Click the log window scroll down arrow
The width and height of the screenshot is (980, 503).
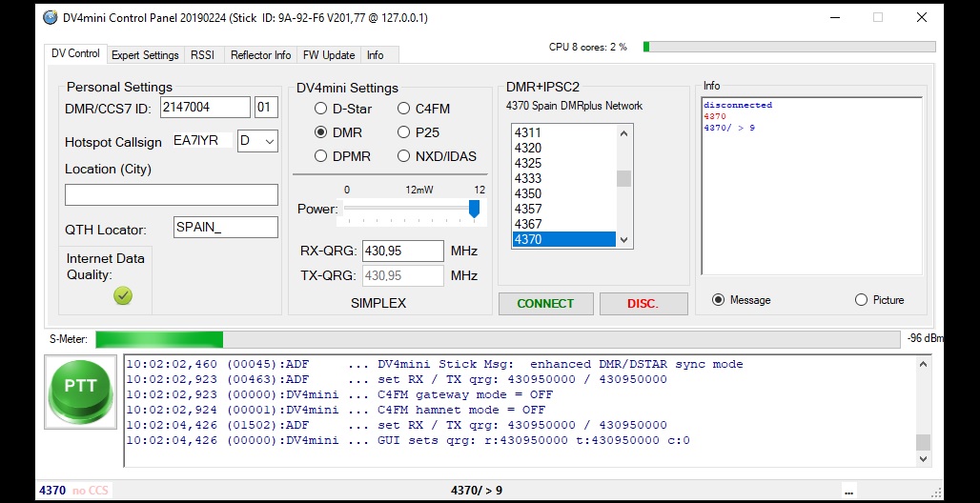pos(923,458)
